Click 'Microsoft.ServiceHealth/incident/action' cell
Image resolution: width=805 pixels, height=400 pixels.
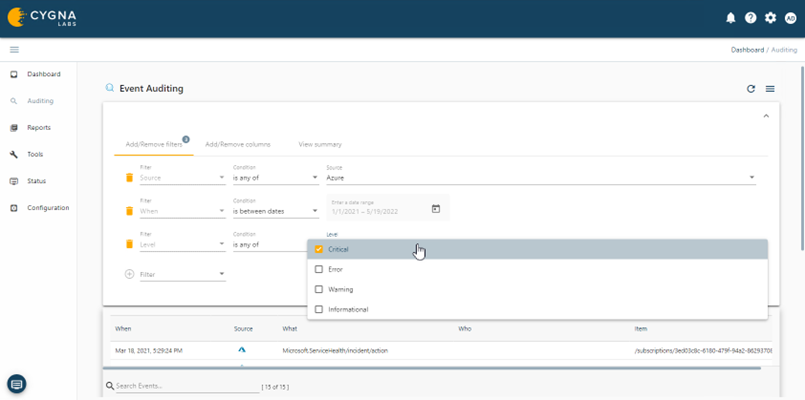(335, 351)
